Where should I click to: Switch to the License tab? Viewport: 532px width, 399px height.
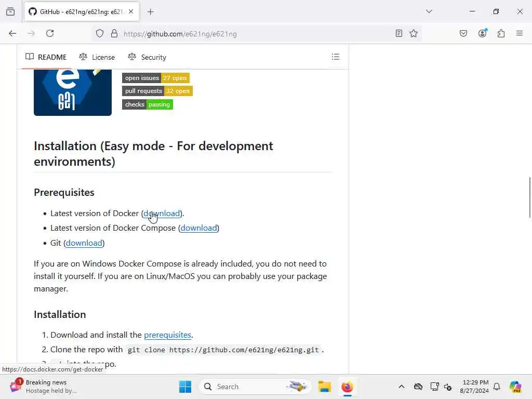(97, 57)
